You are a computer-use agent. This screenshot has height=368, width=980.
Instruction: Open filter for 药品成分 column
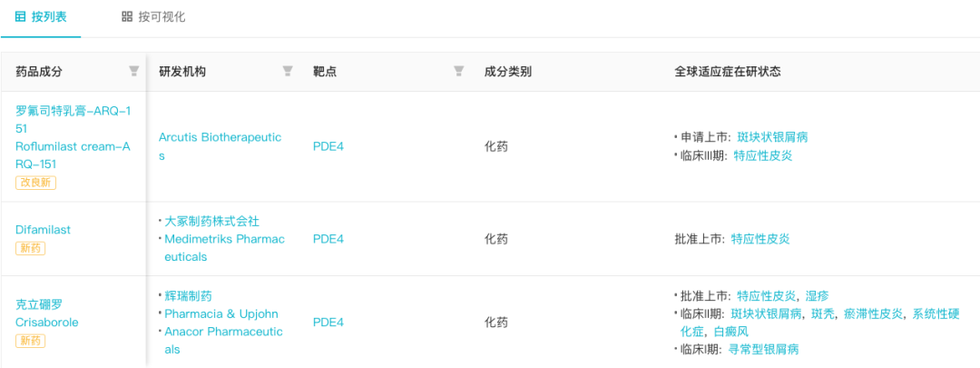click(133, 72)
